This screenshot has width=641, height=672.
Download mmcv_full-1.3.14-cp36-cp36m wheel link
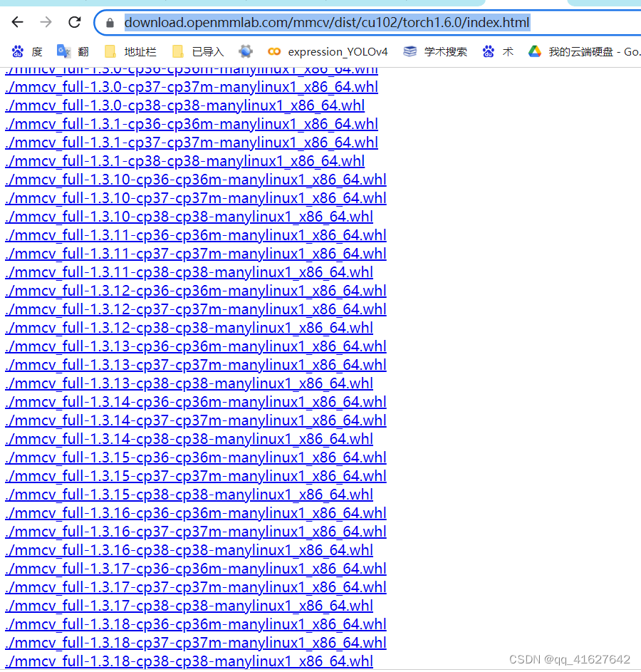[x=196, y=402]
